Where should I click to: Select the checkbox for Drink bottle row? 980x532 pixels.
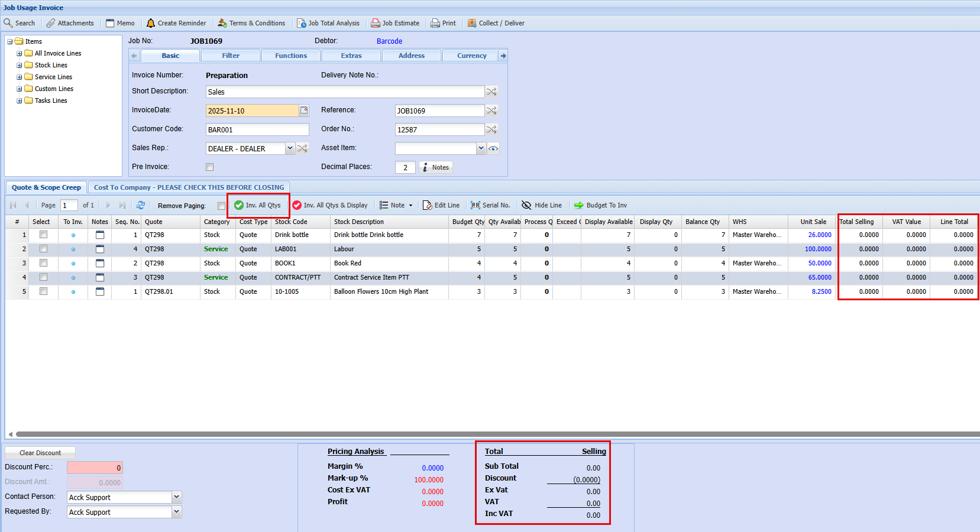(43, 235)
